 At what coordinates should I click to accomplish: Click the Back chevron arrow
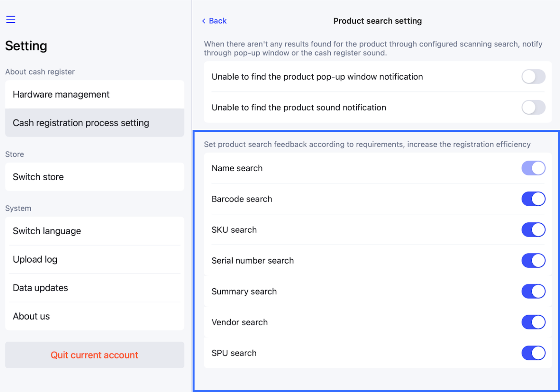[204, 21]
